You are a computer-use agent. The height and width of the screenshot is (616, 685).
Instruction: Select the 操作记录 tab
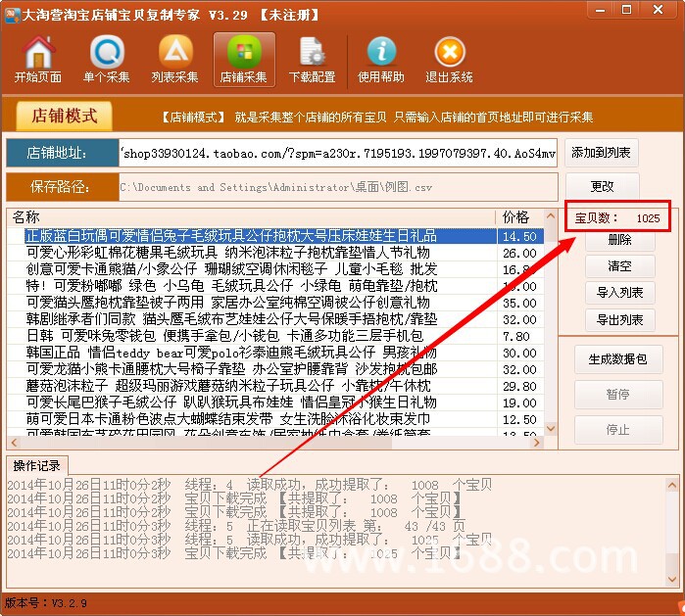click(36, 466)
